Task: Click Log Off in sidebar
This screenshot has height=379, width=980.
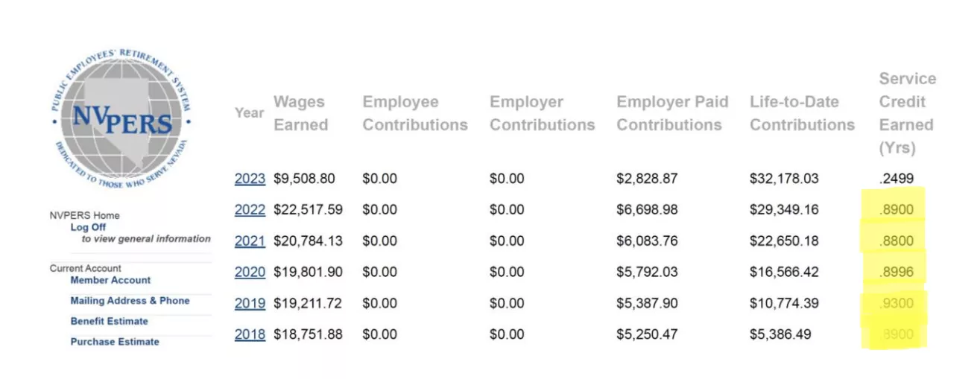Action: tap(88, 227)
